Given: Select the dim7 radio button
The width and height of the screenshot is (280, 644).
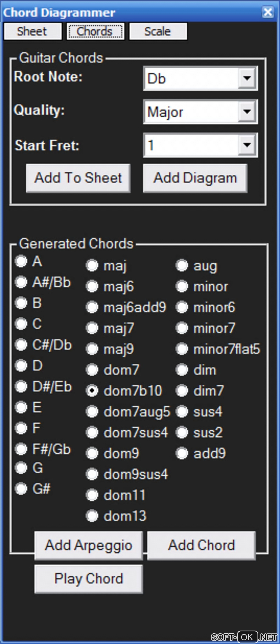Looking at the screenshot, I should [182, 391].
